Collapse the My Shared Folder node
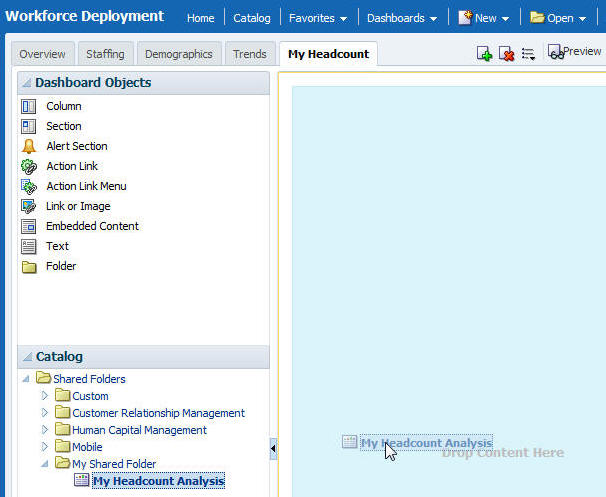Image resolution: width=606 pixels, height=497 pixels. [x=45, y=463]
